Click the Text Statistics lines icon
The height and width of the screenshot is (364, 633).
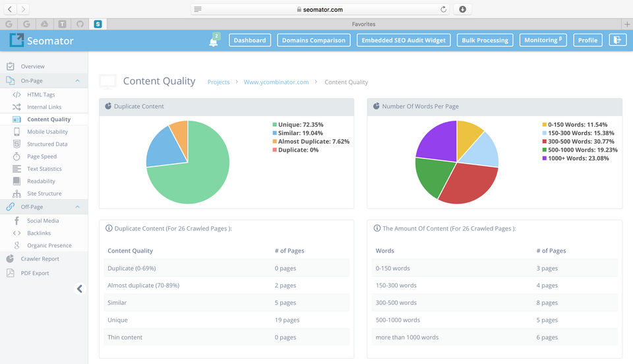(x=16, y=169)
